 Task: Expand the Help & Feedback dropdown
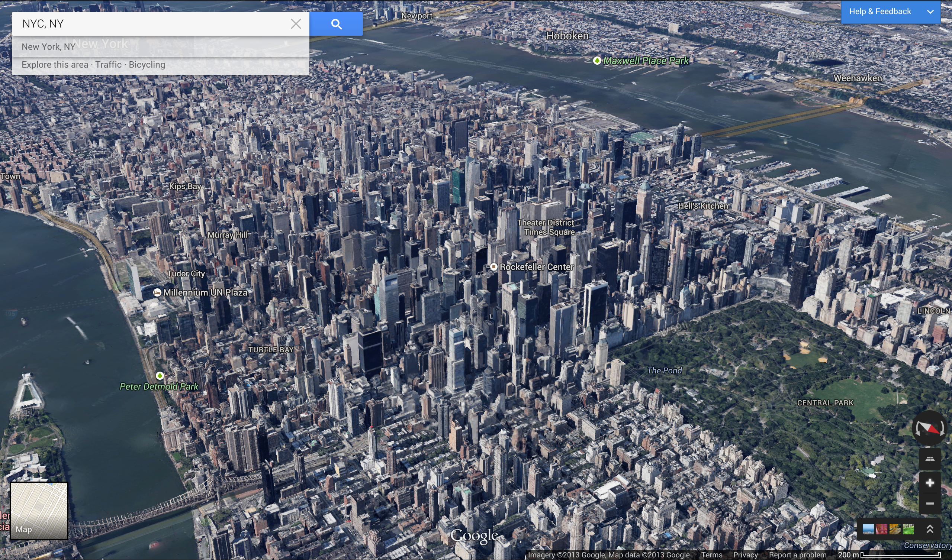930,12
